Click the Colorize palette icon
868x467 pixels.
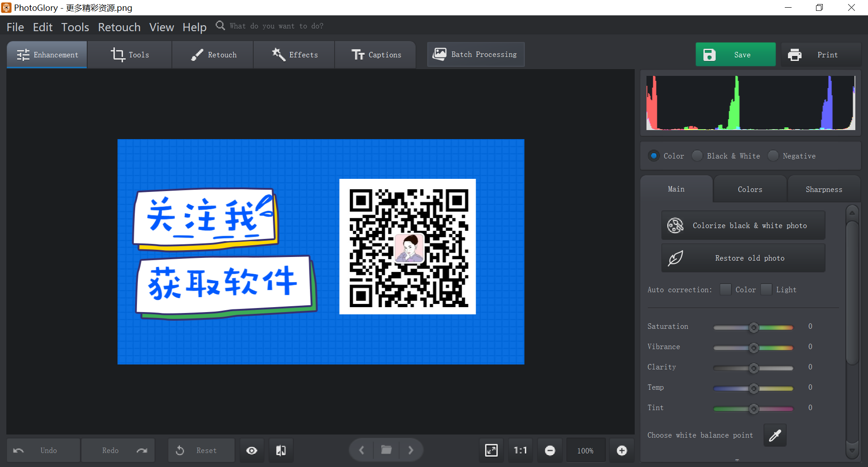click(675, 225)
